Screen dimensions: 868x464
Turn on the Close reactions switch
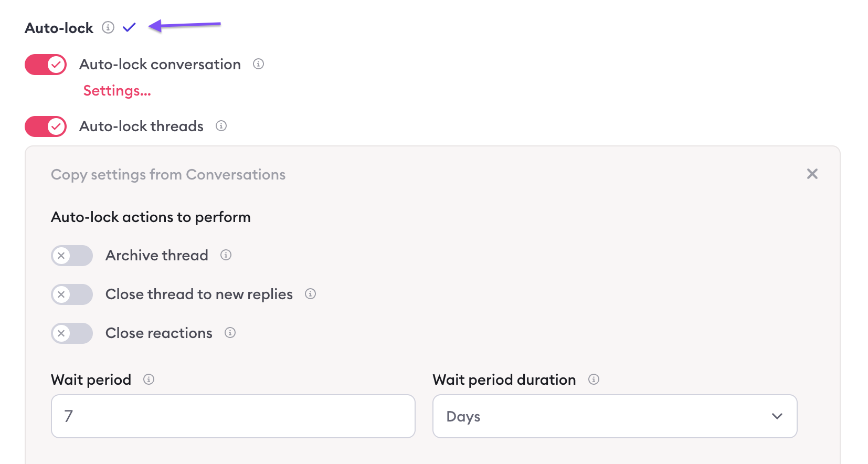[72, 333]
